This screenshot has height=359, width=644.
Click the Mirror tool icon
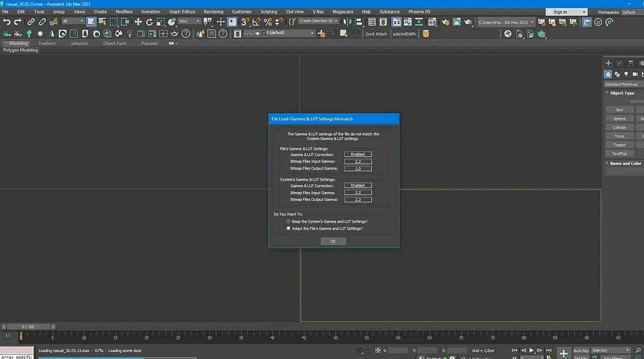click(x=347, y=22)
